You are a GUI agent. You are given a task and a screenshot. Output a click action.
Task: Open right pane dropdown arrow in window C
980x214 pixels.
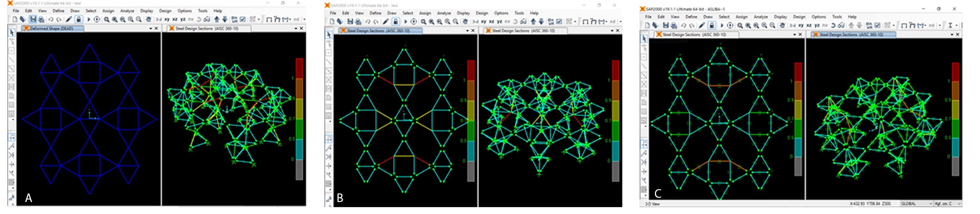[x=952, y=34]
